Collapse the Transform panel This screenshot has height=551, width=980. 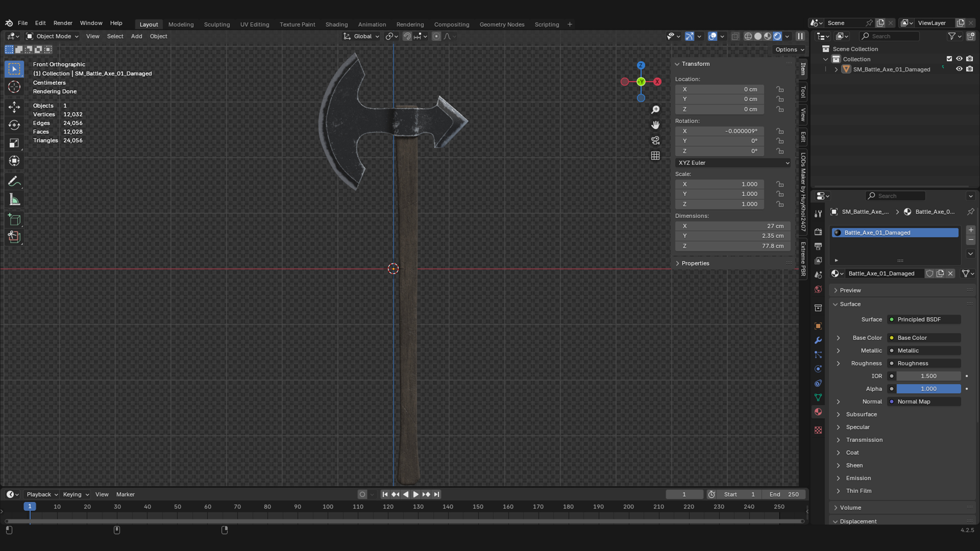[x=695, y=64]
